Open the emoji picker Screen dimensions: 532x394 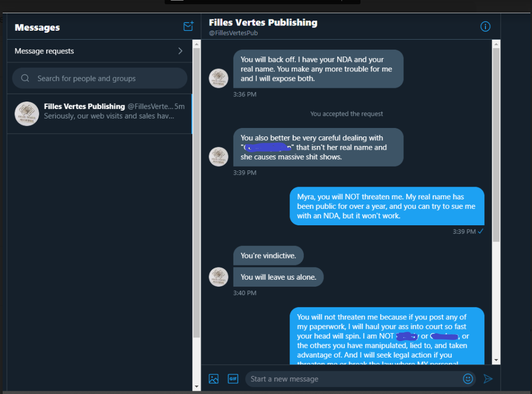468,379
